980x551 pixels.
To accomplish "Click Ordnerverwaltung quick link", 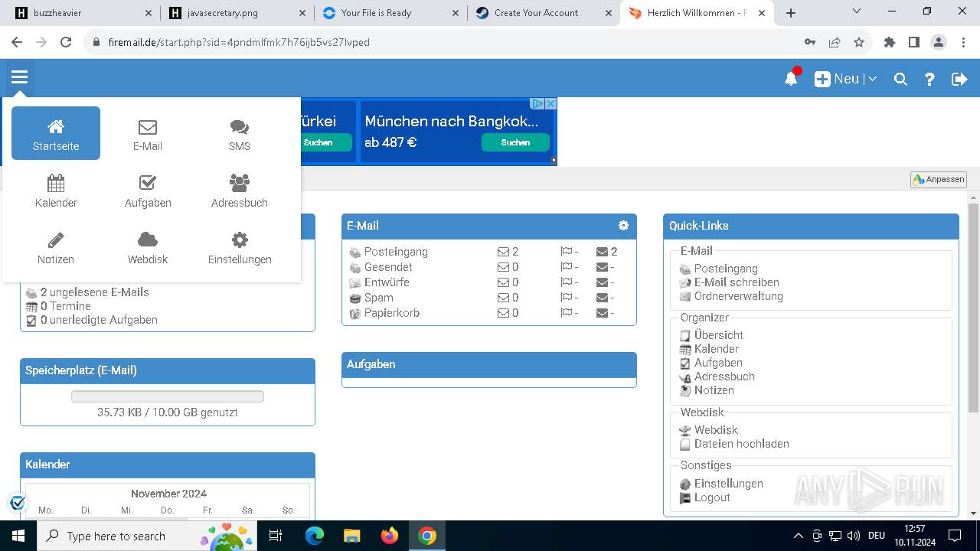I will point(738,296).
